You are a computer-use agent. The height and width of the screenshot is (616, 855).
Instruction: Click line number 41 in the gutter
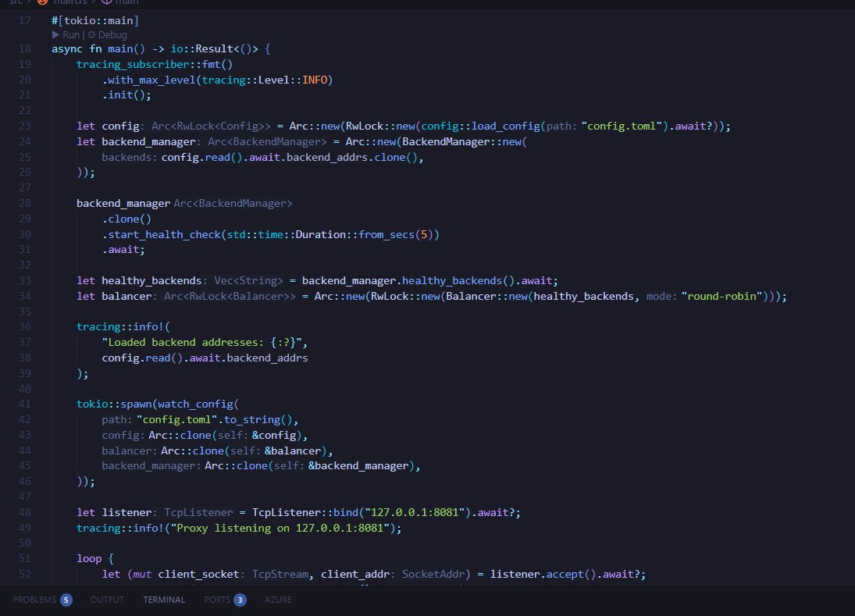(25, 404)
